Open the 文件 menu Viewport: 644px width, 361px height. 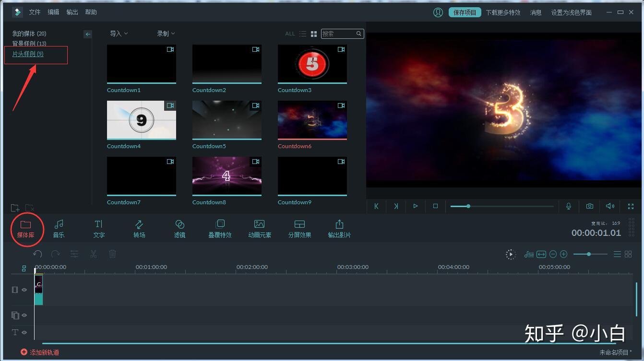35,12
